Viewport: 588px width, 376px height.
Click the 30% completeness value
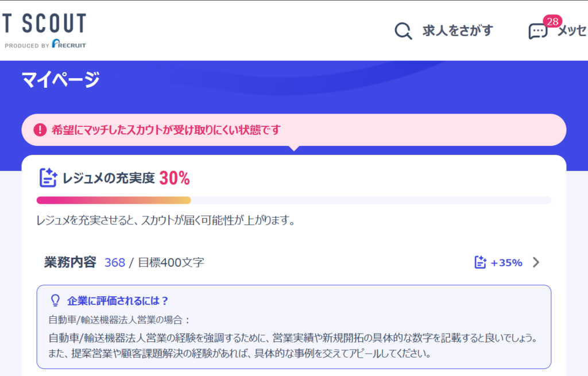[175, 178]
